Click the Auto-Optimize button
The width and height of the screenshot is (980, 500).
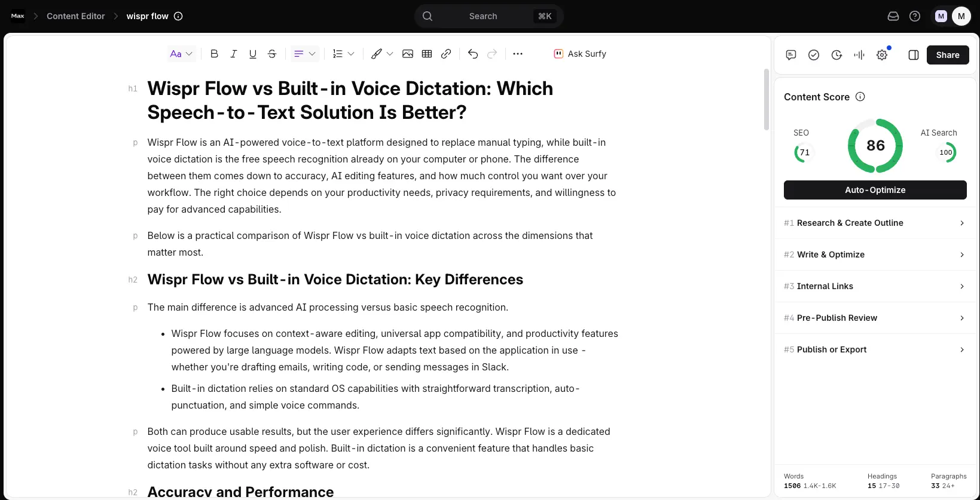coord(875,190)
